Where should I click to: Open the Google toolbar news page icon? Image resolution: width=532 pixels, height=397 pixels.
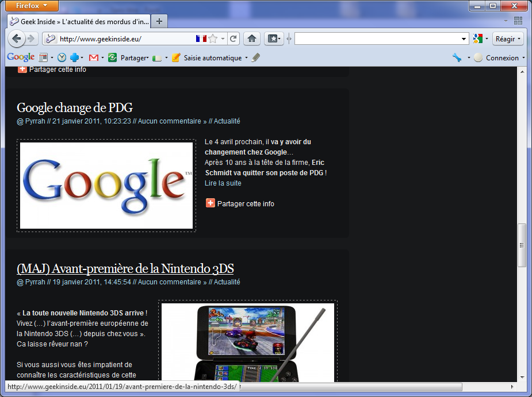(43, 57)
